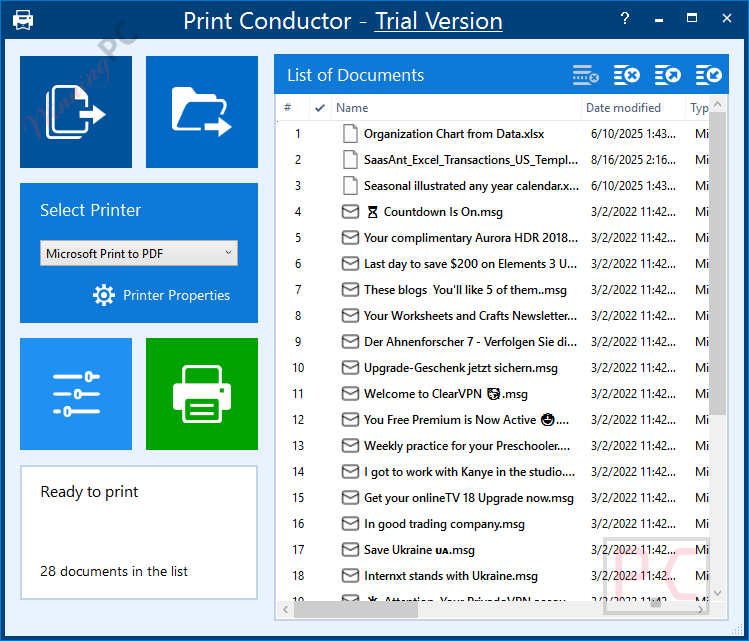
Task: Click date of Organization Chart from Data.xlsx
Action: (x=633, y=134)
